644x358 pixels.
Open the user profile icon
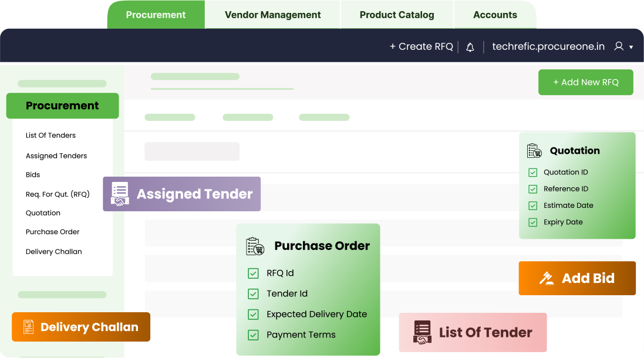(x=619, y=46)
